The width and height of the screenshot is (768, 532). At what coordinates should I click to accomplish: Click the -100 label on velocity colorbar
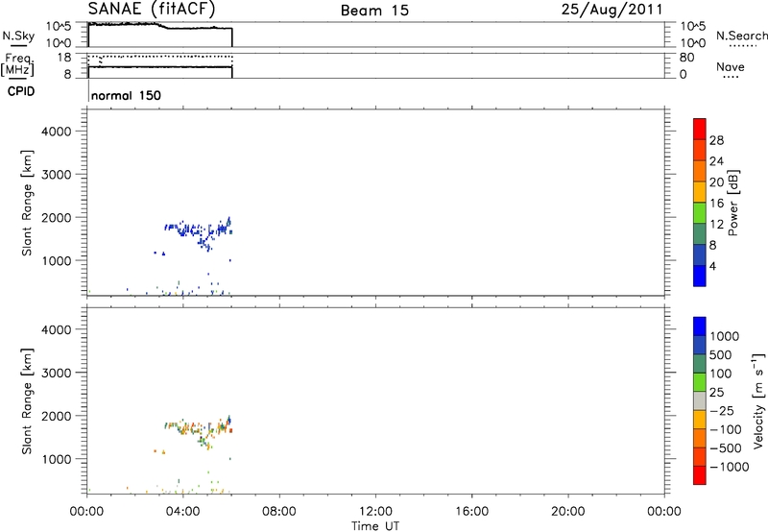726,429
